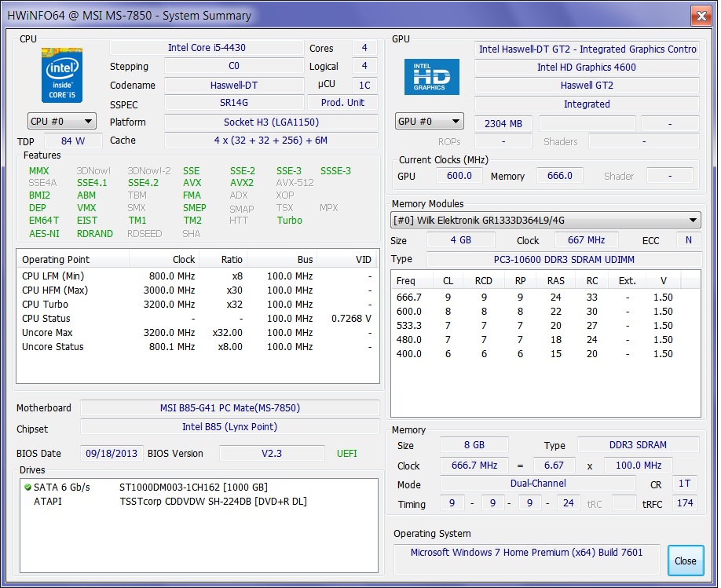Screen dimensions: 721x588
Task: Click the RDRAND feature label
Action: coord(95,233)
